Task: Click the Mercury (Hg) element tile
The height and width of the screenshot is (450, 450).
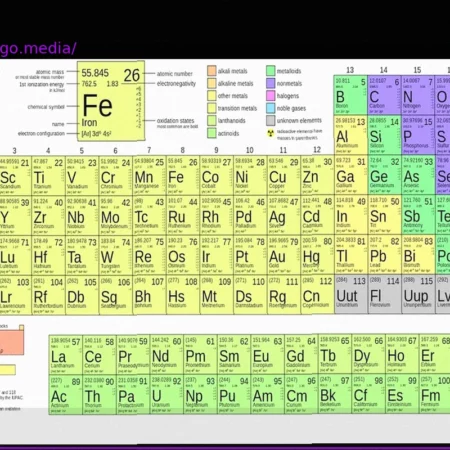Action: point(317,255)
